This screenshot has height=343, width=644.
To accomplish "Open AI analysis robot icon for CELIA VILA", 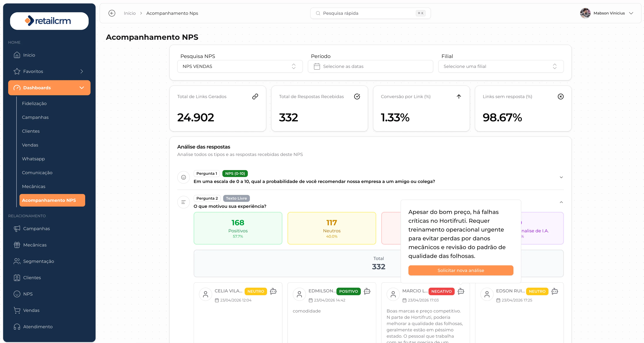I will (x=273, y=291).
